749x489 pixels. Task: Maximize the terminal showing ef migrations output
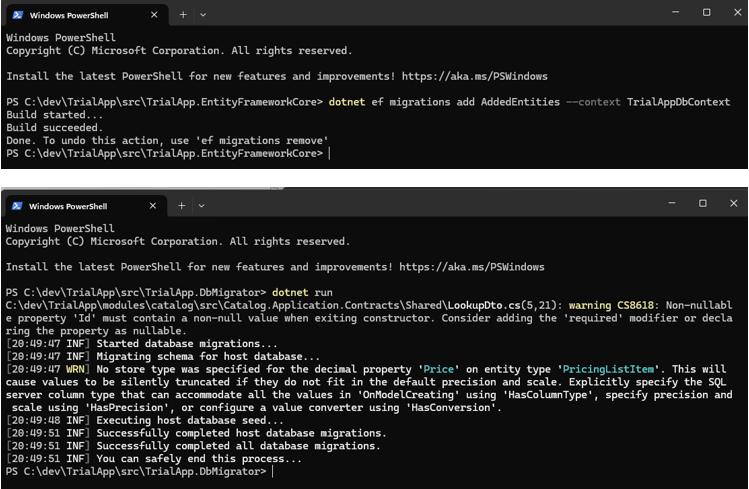pyautogui.click(x=706, y=12)
